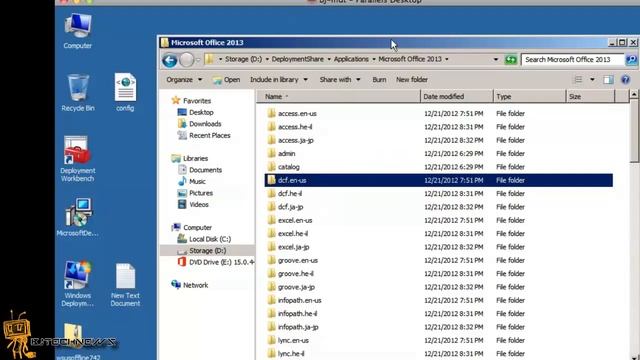640x360 pixels.
Task: Open Windows Deployment shortcut on desktop
Action: click(x=77, y=284)
